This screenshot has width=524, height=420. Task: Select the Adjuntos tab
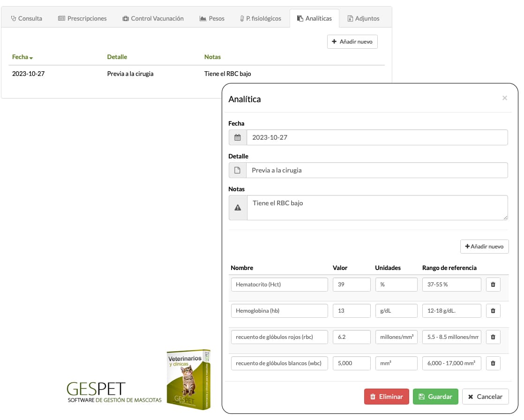click(x=364, y=18)
